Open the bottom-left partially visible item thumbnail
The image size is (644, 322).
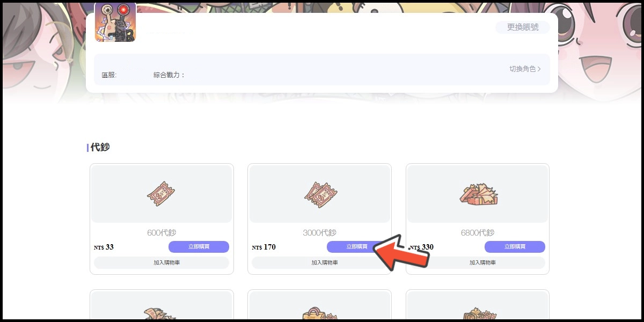[162, 313]
